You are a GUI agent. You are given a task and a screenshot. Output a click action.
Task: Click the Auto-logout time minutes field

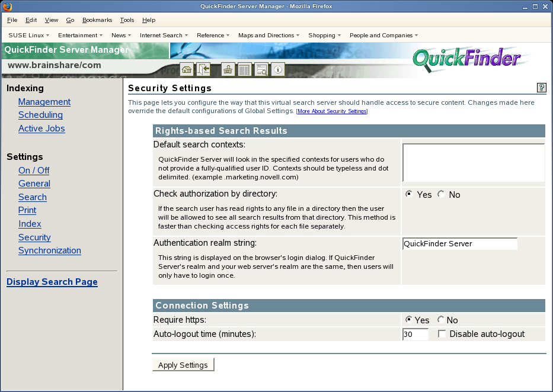coord(415,334)
